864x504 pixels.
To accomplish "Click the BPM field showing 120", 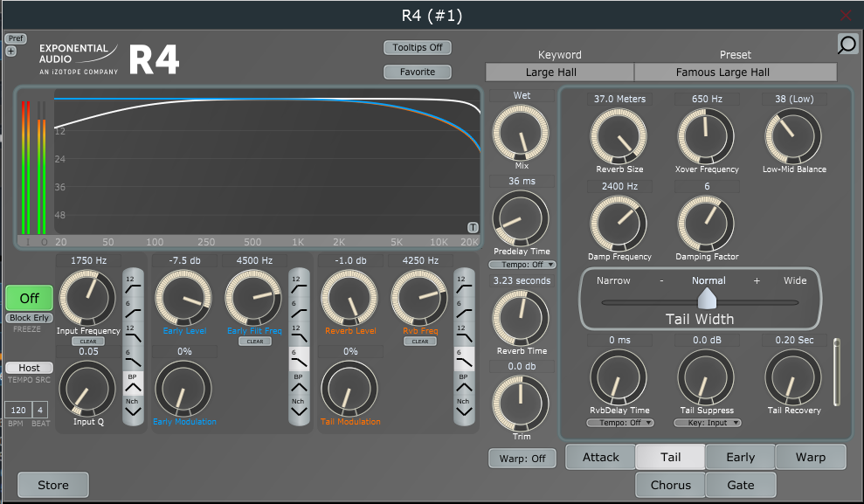I will coord(18,410).
